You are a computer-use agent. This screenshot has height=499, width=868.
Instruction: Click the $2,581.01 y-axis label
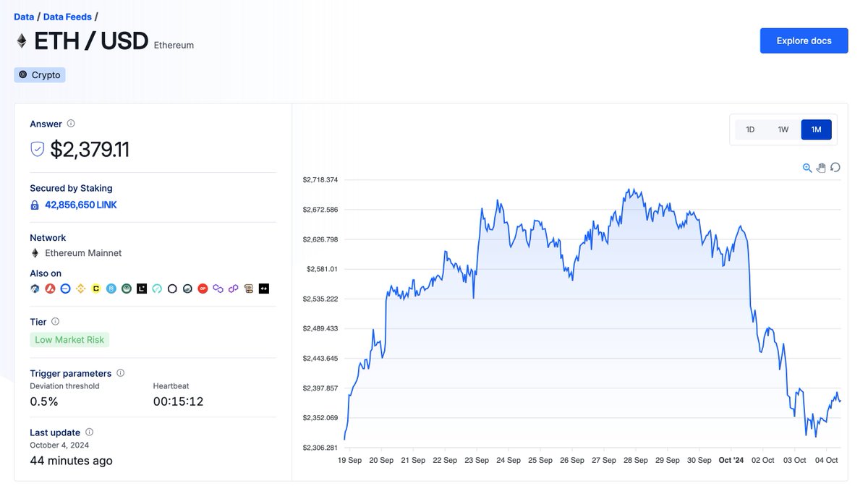tap(322, 269)
